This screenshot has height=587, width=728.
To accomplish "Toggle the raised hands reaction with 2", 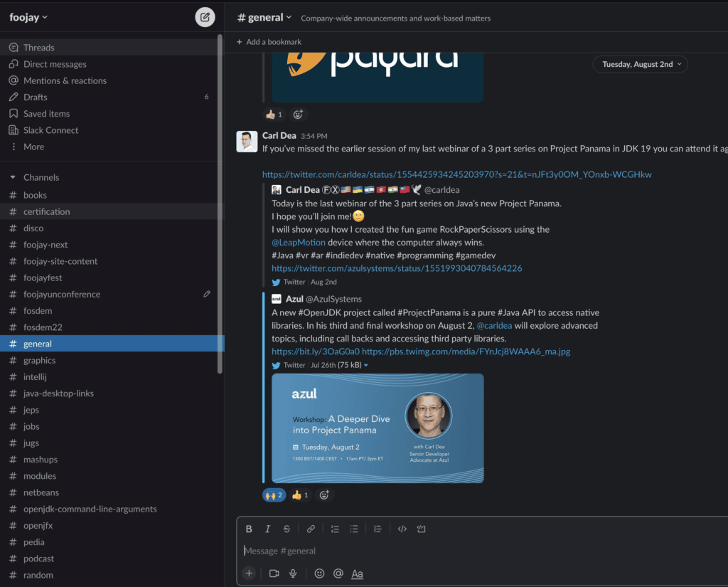I will [x=274, y=495].
